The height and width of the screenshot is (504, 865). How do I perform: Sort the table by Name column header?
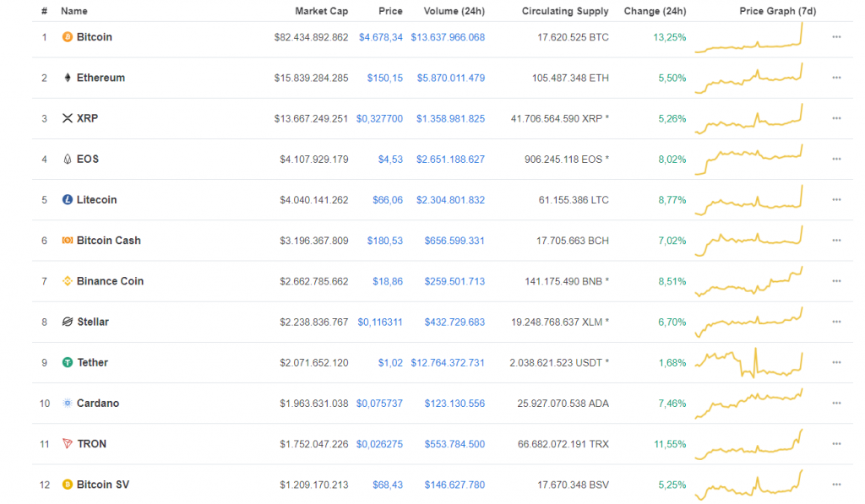(x=74, y=11)
